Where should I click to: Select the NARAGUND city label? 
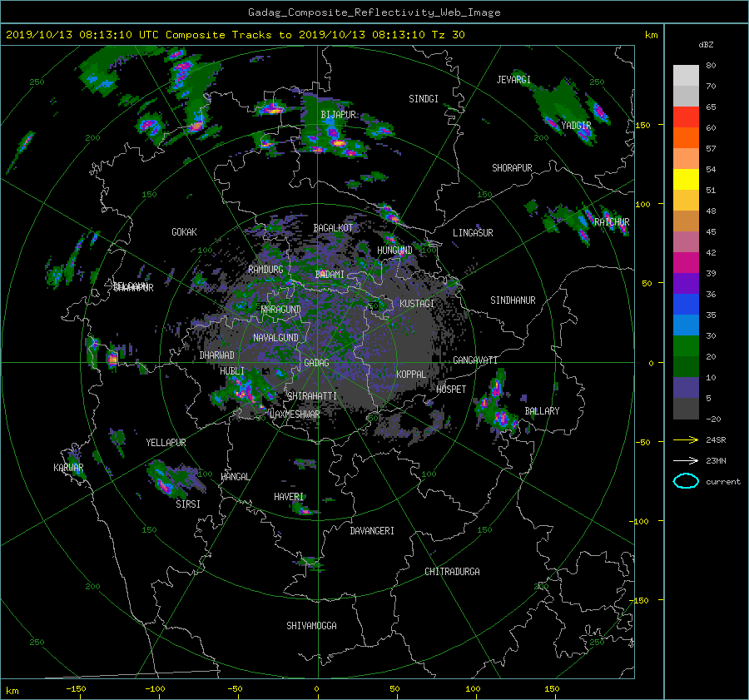(280, 309)
